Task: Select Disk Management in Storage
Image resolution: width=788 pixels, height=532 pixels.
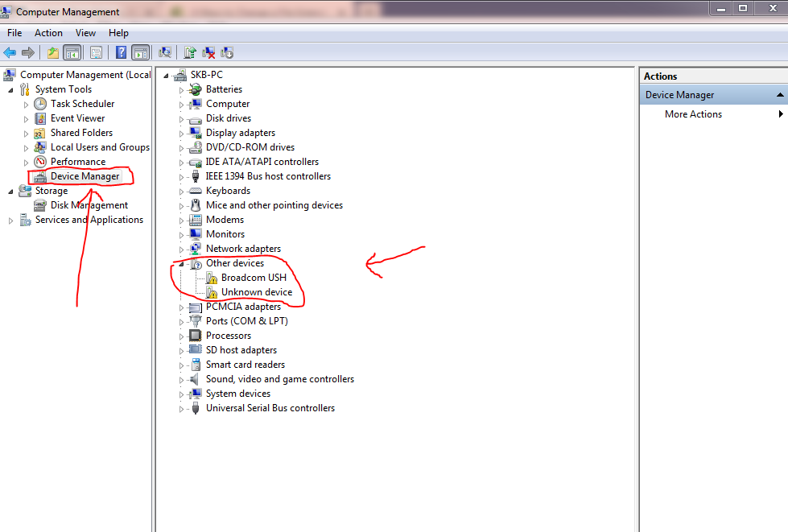Action: pos(89,205)
